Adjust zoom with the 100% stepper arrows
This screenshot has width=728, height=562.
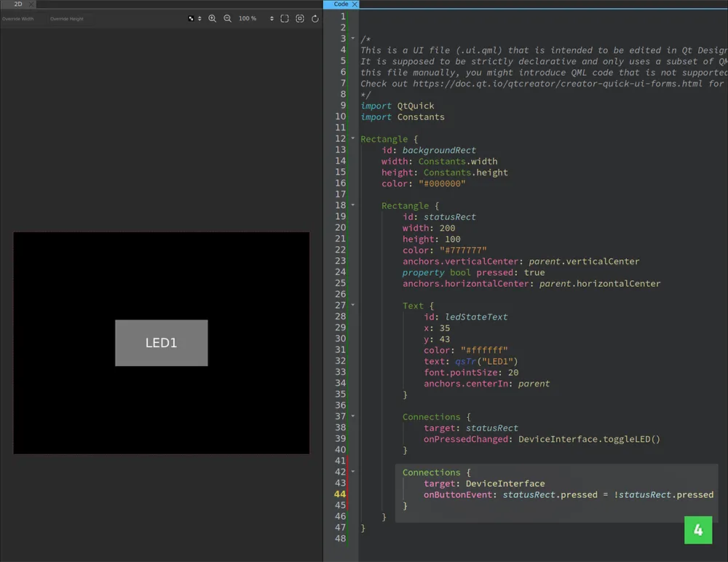tap(272, 18)
